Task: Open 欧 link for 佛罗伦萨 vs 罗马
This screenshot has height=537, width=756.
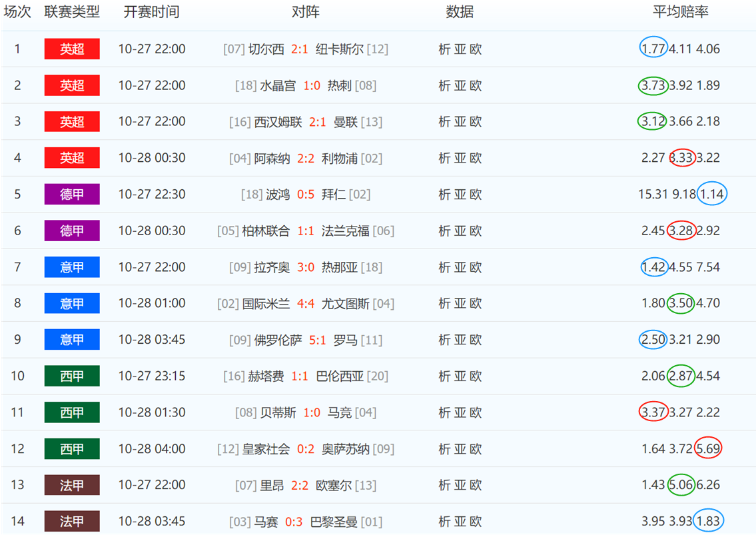Action: pyautogui.click(x=476, y=340)
